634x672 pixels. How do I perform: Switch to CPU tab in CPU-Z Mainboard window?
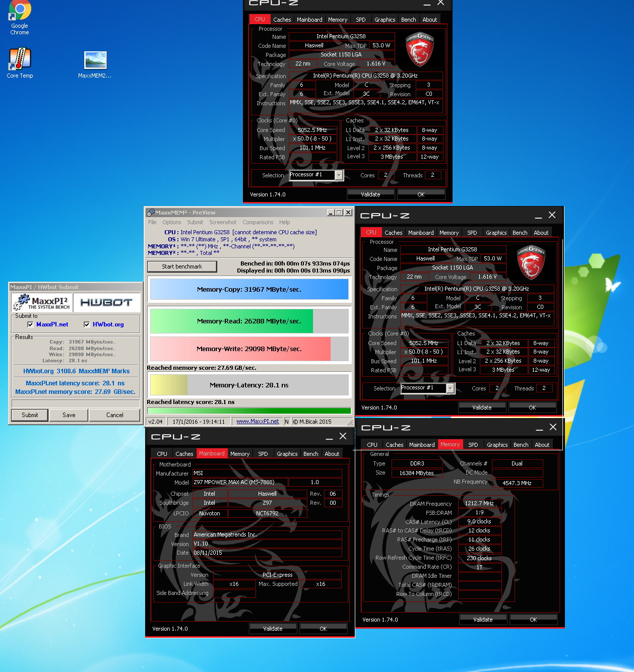(162, 454)
